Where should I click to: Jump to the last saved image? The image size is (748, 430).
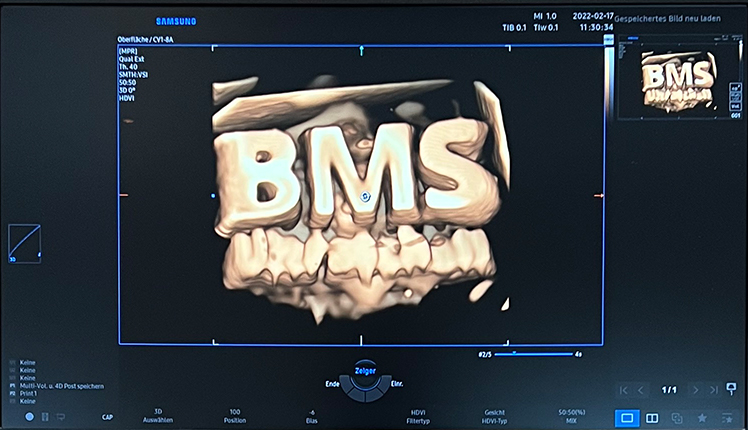click(x=714, y=390)
